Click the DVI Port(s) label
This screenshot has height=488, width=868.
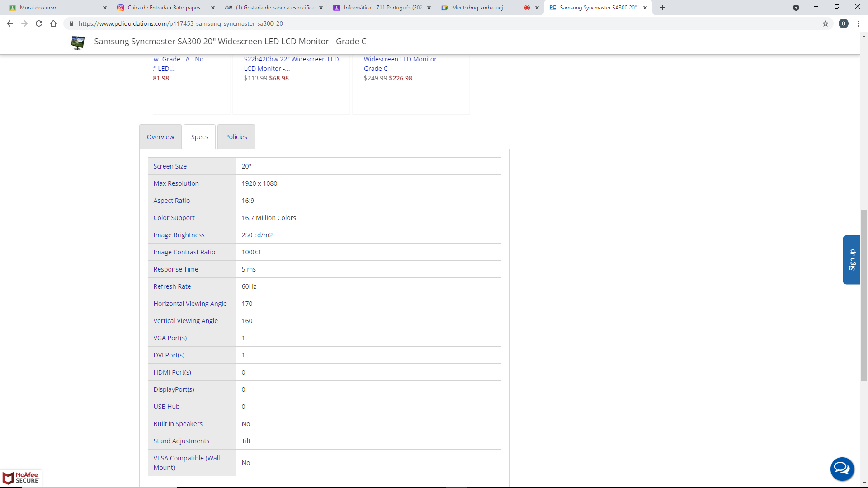[x=169, y=355]
